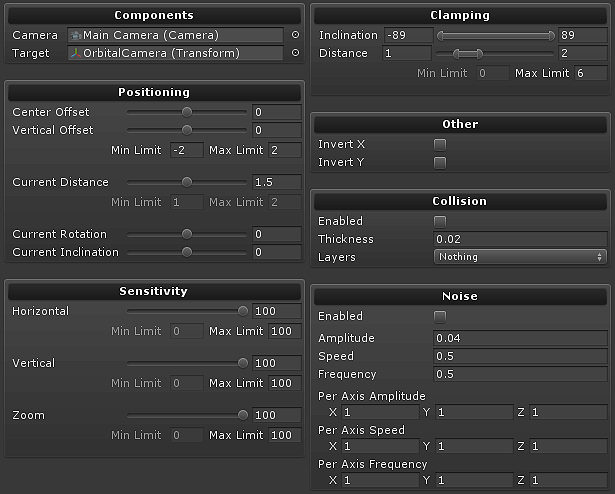Click the Current Rotation slider handle
Viewport: 615px width, 494px height.
[x=187, y=234]
